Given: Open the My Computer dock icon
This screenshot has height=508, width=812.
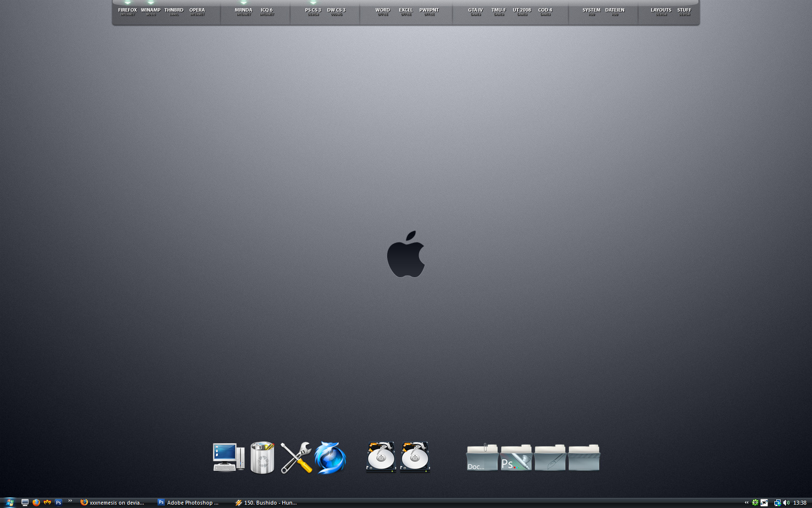Looking at the screenshot, I should click(x=229, y=457).
